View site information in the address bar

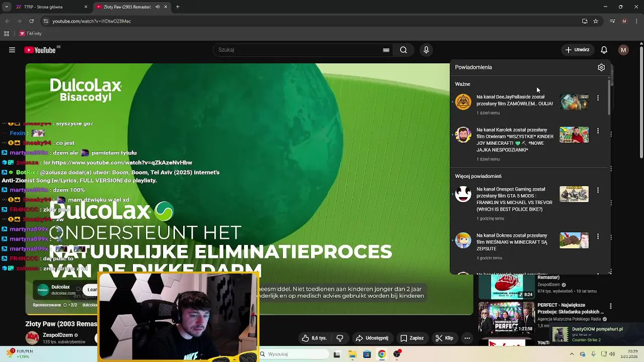click(x=46, y=21)
